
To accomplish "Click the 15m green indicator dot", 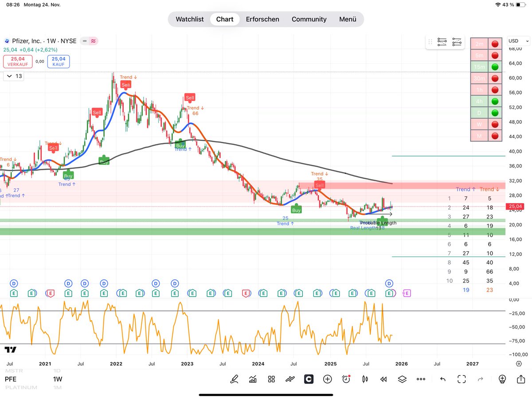I will (495, 67).
